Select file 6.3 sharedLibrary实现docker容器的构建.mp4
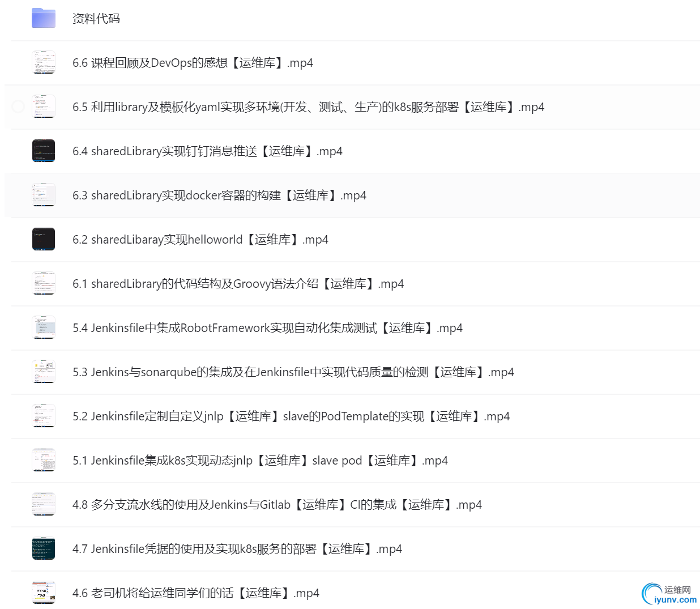This screenshot has width=700, height=609. coord(219,195)
